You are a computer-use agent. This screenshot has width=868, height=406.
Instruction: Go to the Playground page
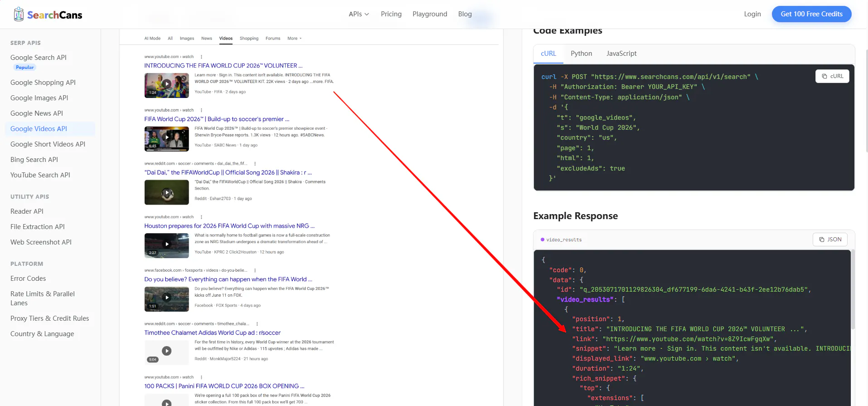(430, 14)
